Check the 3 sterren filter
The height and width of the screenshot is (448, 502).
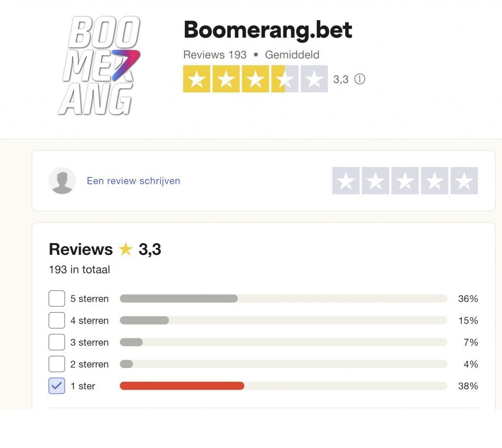[57, 342]
